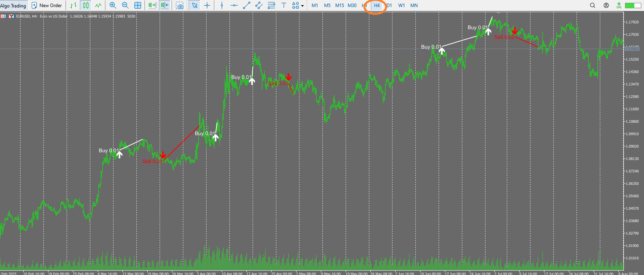Click the 1.09020 price scale label
The height and width of the screenshot is (275, 644).
click(632, 146)
